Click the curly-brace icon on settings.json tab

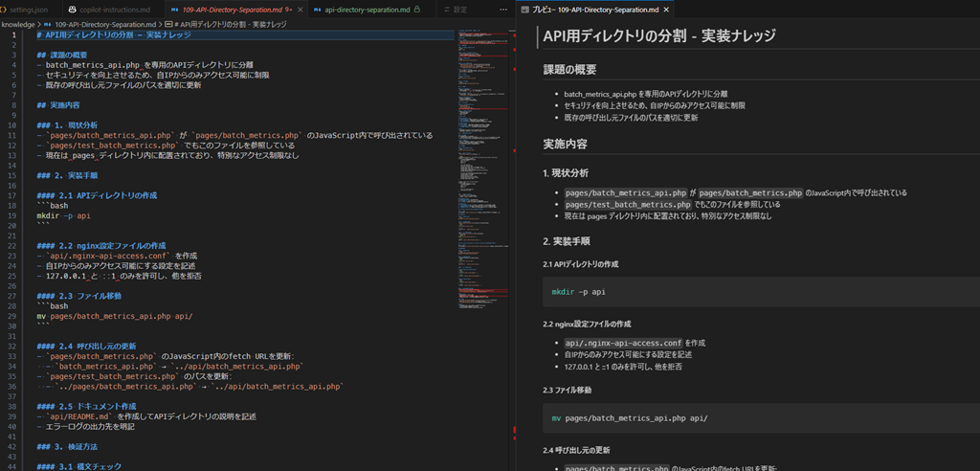(x=3, y=10)
